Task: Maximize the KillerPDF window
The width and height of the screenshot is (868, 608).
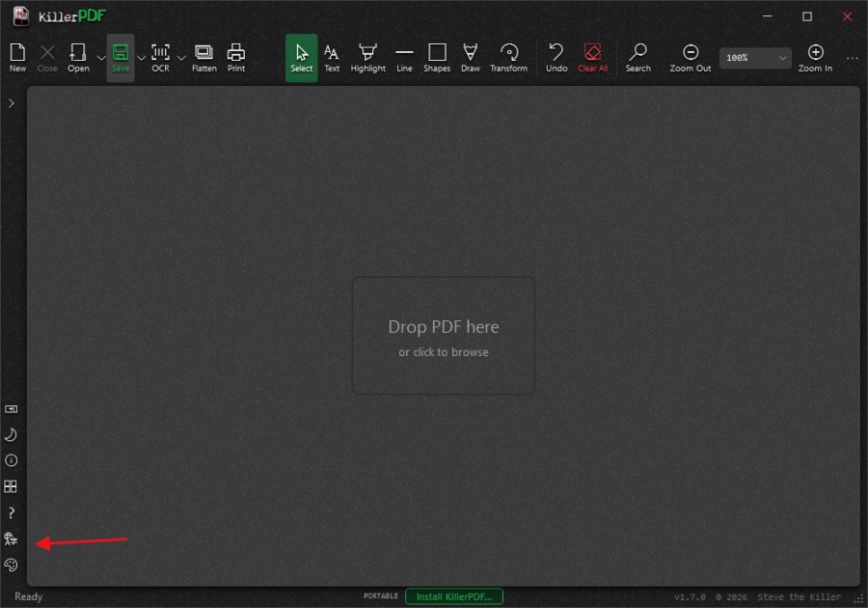Action: pyautogui.click(x=807, y=16)
